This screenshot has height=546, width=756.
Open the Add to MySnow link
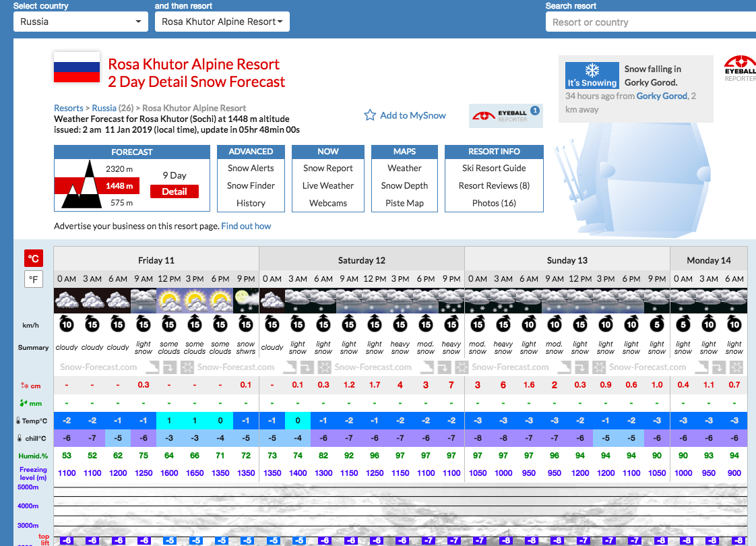coord(413,115)
